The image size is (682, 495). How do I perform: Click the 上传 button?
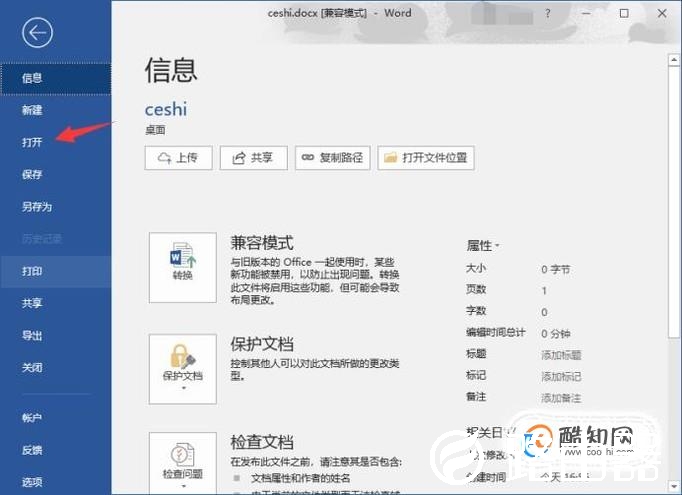tap(178, 157)
